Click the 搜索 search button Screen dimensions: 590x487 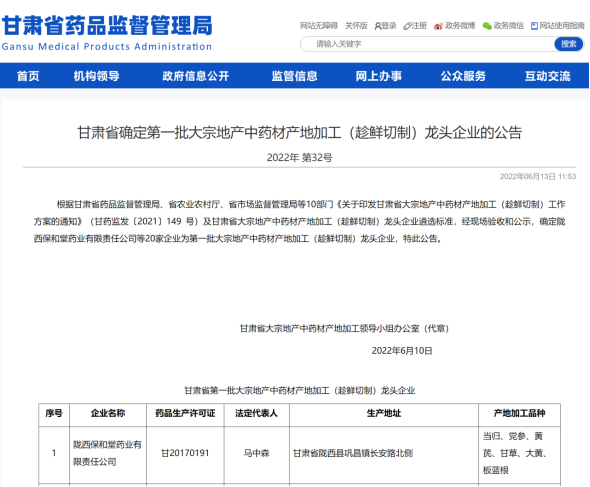click(x=569, y=44)
